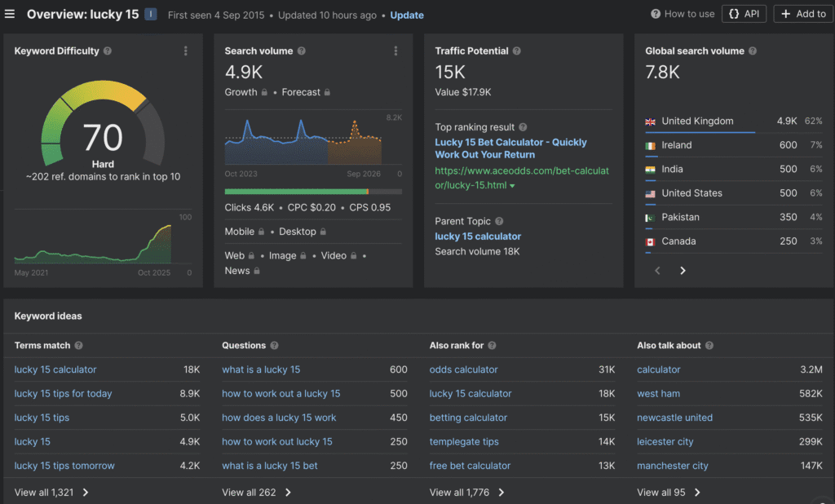This screenshot has height=504, width=835.
Task: Click the Global search volume help icon
Action: click(x=753, y=51)
